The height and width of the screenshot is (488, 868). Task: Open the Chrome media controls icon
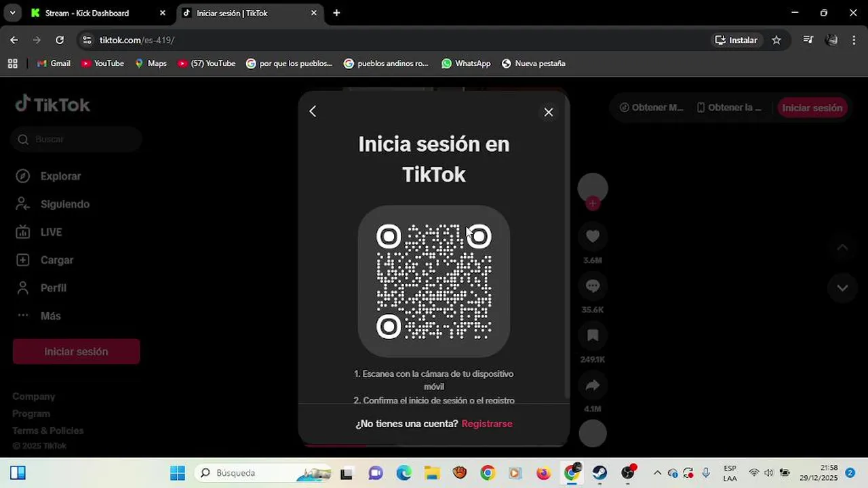coord(808,40)
